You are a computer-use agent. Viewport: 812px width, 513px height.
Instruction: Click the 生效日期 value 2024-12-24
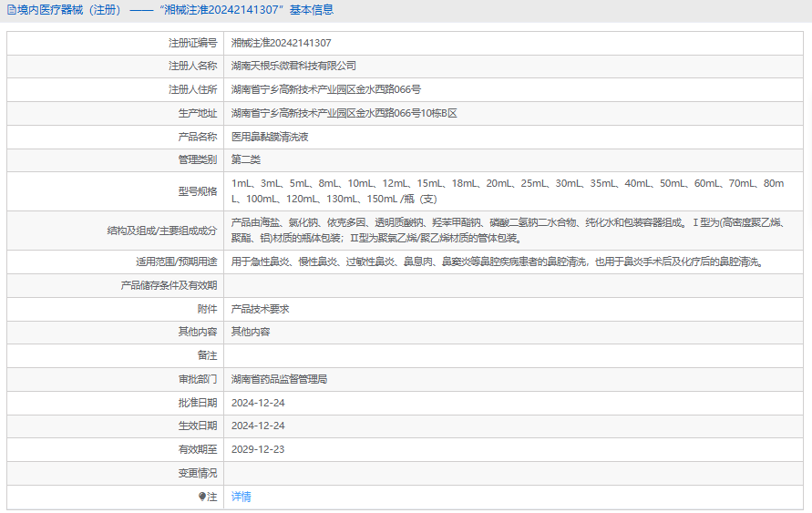[258, 426]
